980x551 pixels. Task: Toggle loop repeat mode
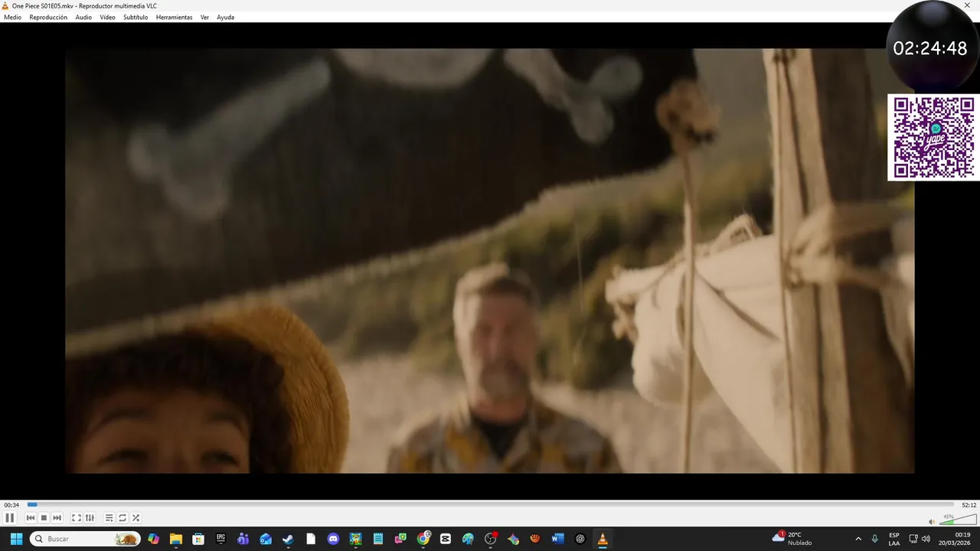[x=122, y=518]
